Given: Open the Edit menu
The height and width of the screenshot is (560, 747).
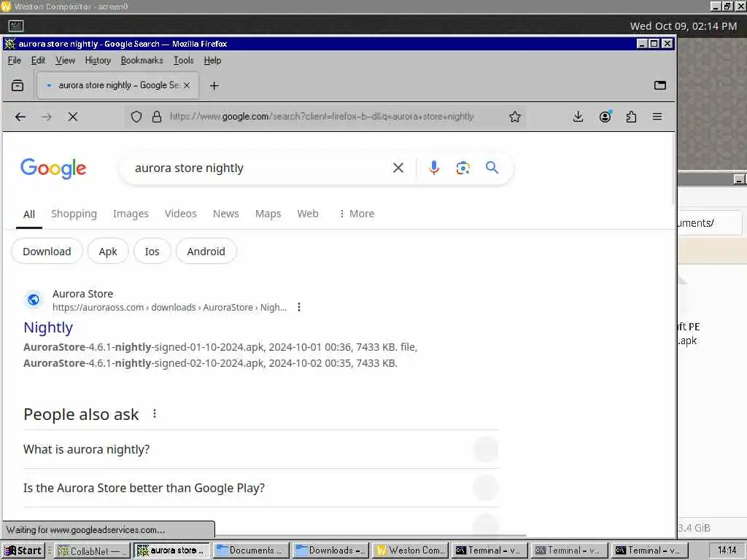Looking at the screenshot, I should click(38, 61).
